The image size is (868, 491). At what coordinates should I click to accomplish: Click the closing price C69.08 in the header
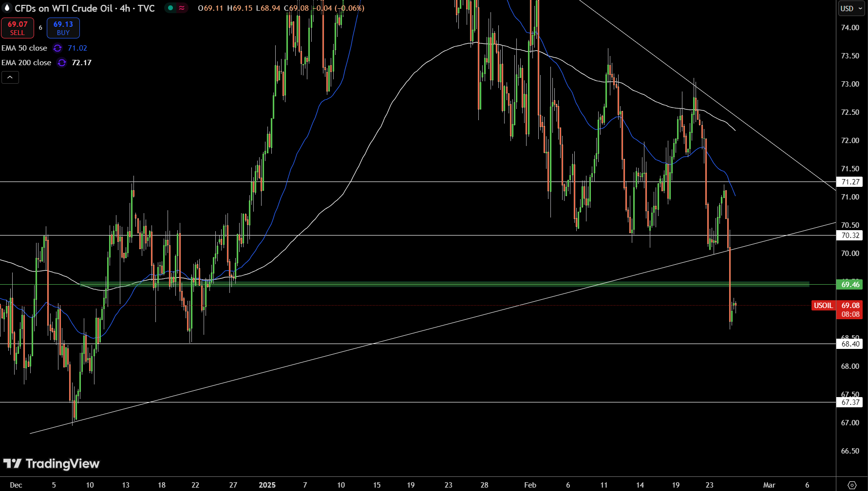point(296,8)
